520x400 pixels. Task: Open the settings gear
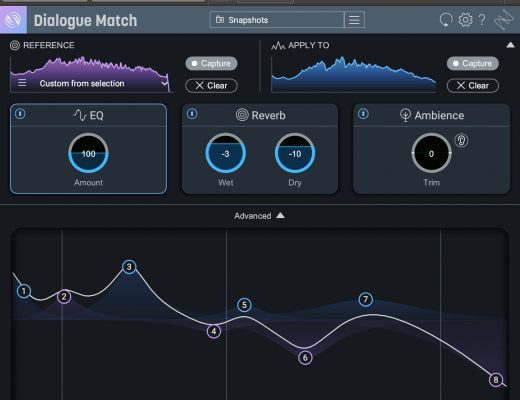tap(465, 20)
